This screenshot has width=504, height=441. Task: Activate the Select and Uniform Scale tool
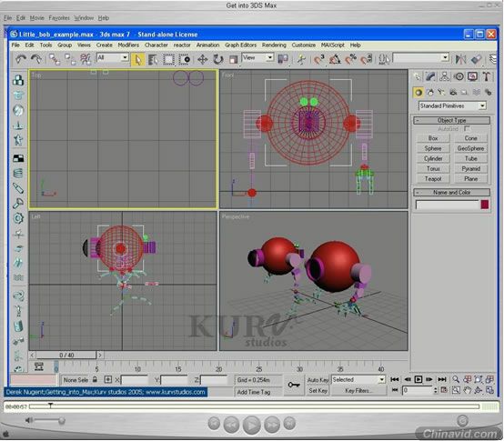coord(234,59)
